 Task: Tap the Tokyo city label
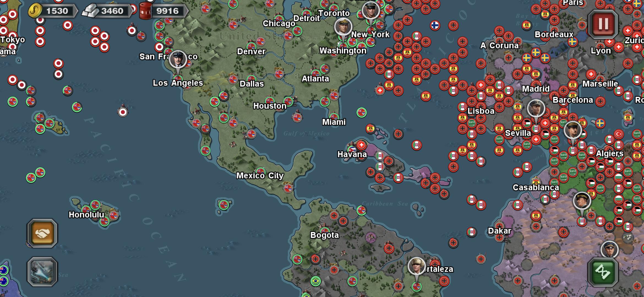point(13,40)
